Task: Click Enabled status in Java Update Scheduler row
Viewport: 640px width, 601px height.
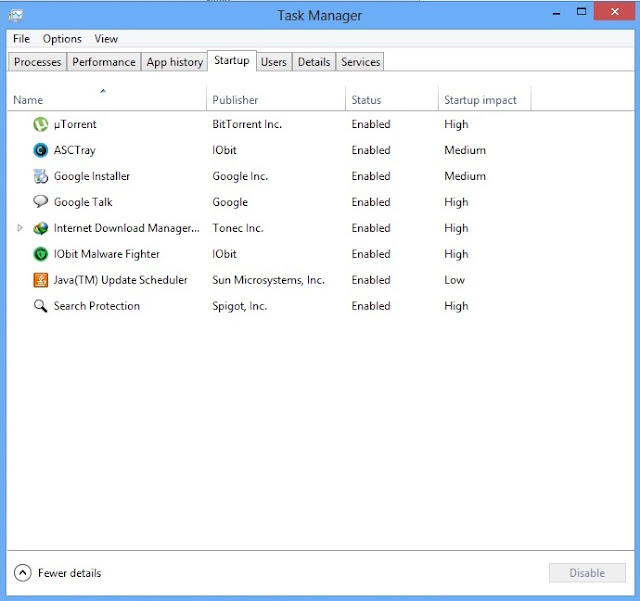Action: 371,280
